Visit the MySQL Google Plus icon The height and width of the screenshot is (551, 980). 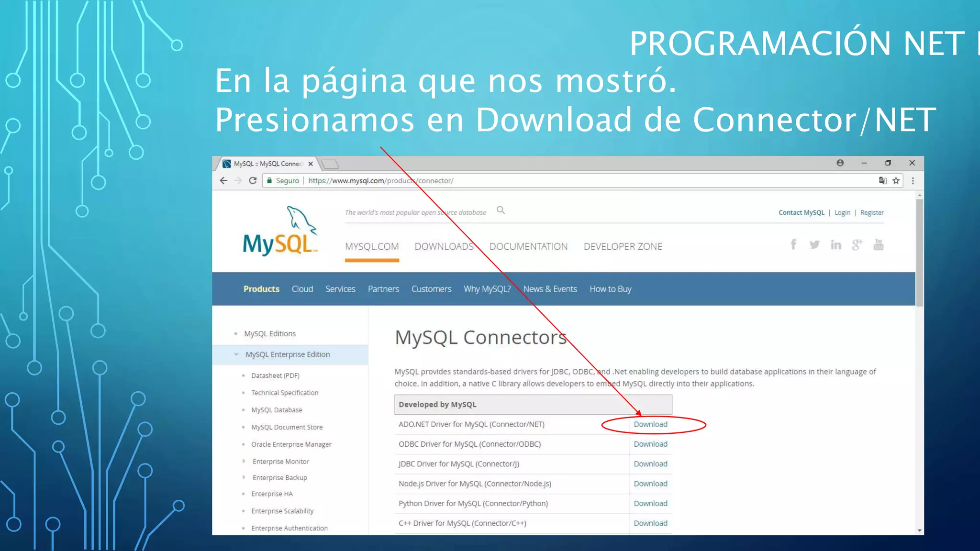857,244
